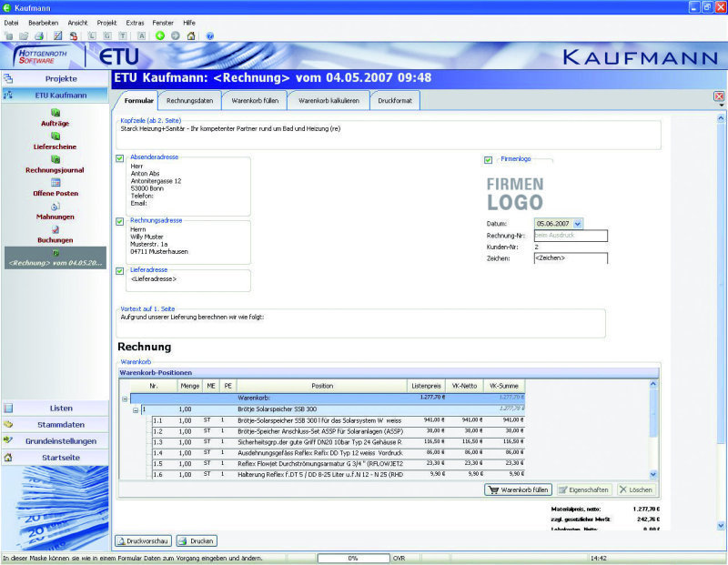Select the ETU Kaufmann sidebar section
This screenshot has width=728, height=565.
click(x=56, y=96)
